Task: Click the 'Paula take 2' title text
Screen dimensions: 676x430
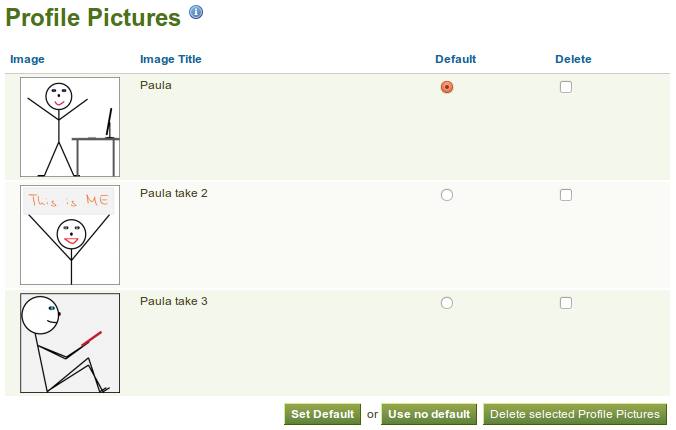Action: coord(174,193)
